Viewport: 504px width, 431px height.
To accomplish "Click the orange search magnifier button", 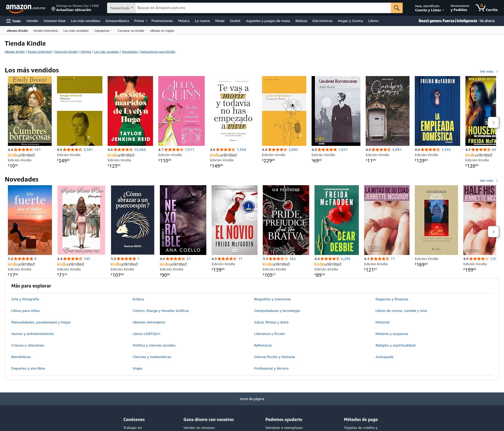I will (x=397, y=8).
